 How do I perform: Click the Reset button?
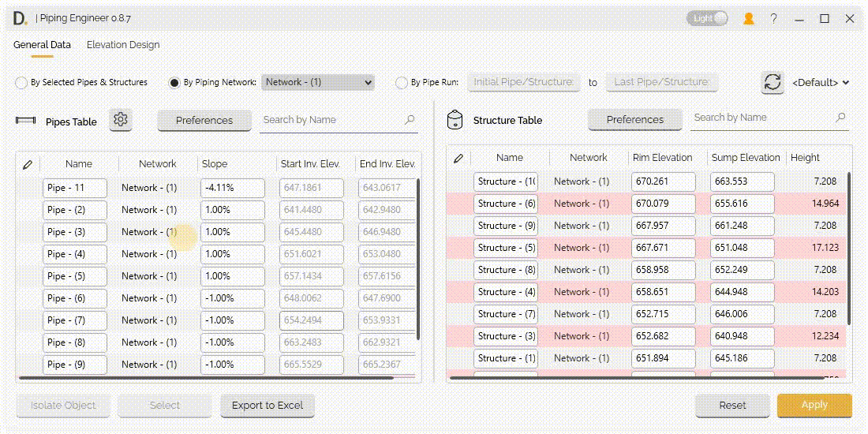coord(732,406)
